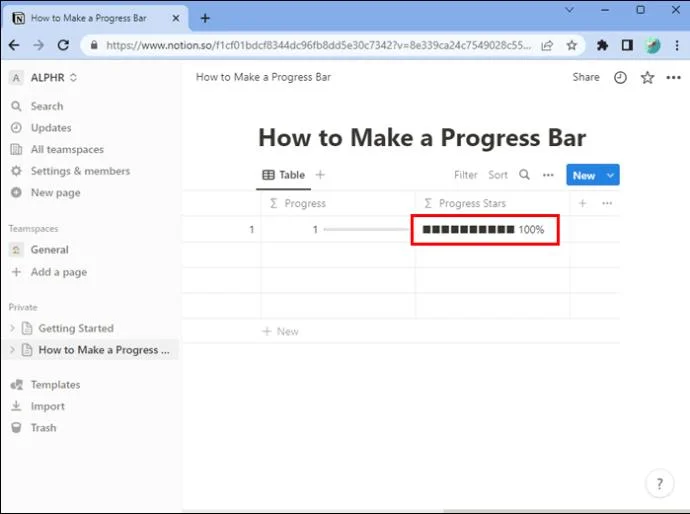Open the New button dropdown arrow
Image resolution: width=690 pixels, height=514 pixels.
[610, 175]
